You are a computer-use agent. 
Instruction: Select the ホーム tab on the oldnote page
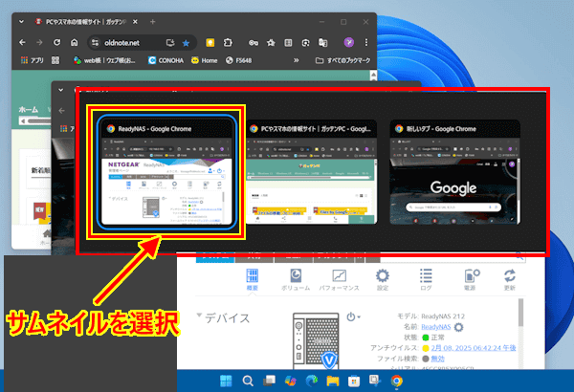tap(28, 109)
